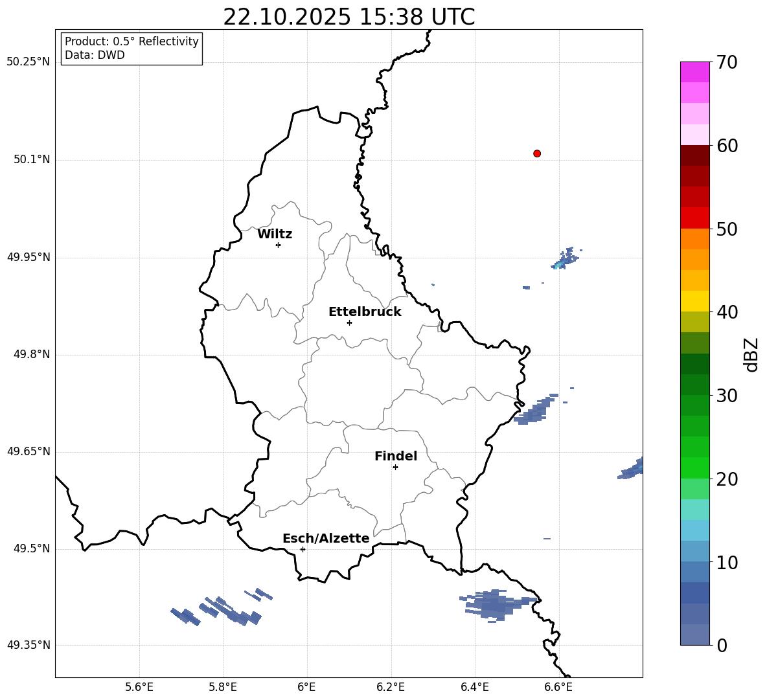
Task: Click the dBZ colorbar axis label
Action: (x=751, y=354)
